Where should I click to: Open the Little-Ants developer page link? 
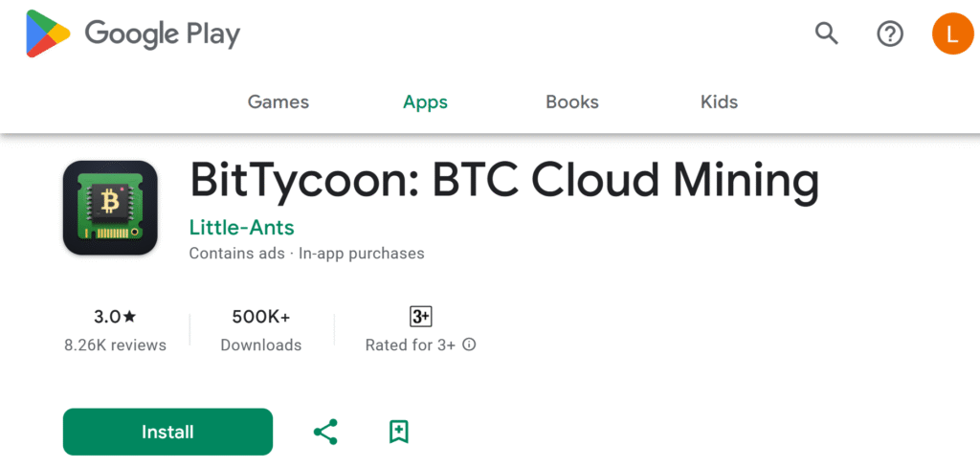click(241, 228)
